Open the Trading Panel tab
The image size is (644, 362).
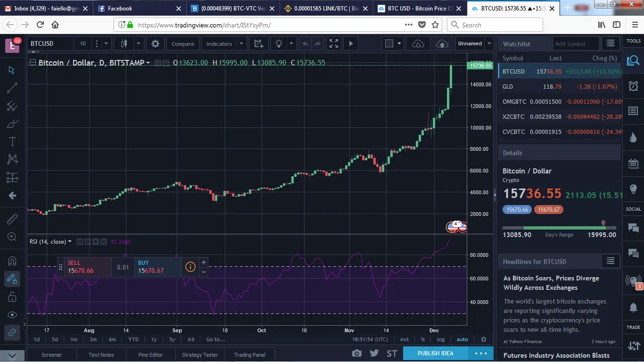[x=250, y=355]
